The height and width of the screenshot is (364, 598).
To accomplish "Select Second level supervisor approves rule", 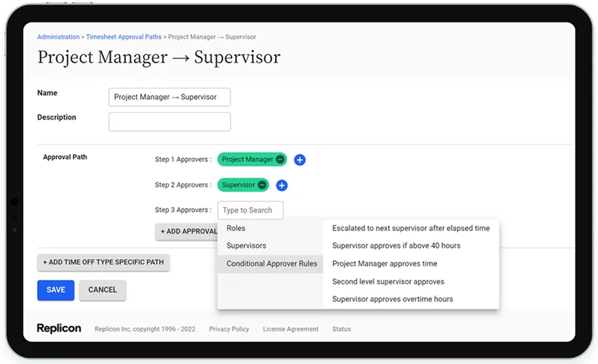I will coord(389,281).
